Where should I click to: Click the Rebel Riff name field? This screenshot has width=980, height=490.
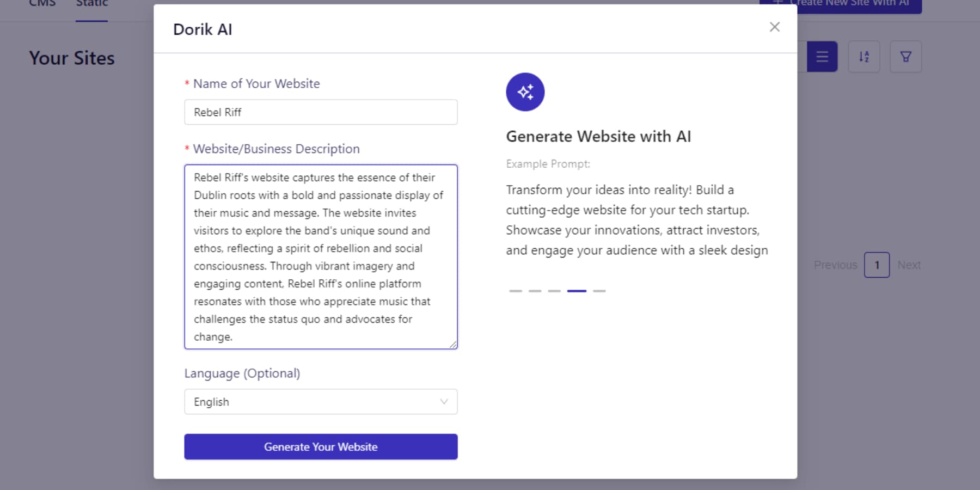(321, 112)
